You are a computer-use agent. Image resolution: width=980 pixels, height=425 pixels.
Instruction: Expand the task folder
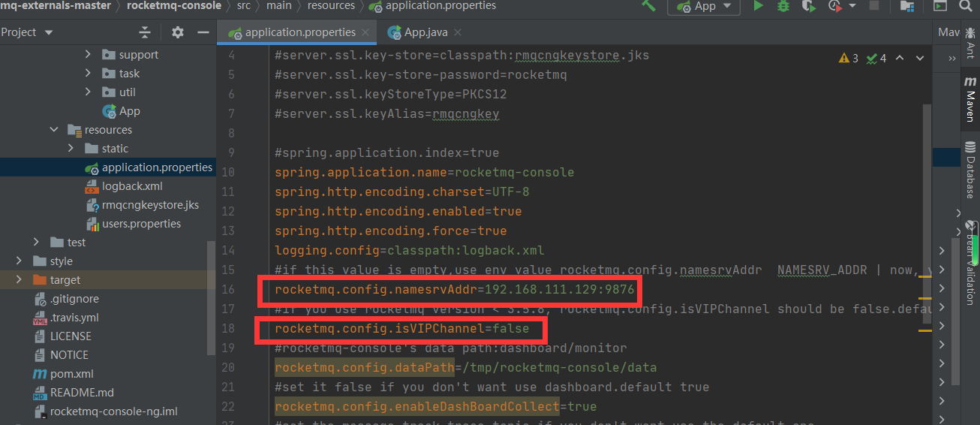click(88, 73)
